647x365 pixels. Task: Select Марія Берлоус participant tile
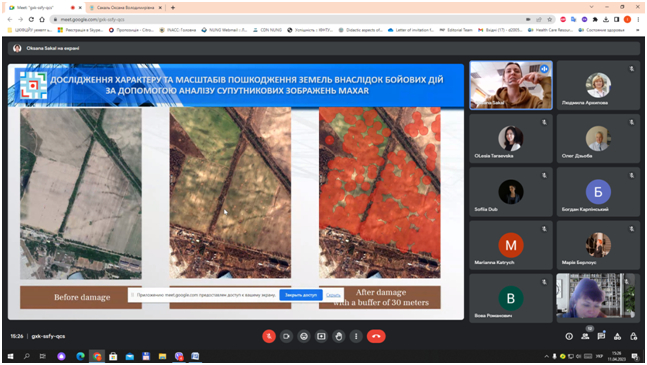point(598,245)
